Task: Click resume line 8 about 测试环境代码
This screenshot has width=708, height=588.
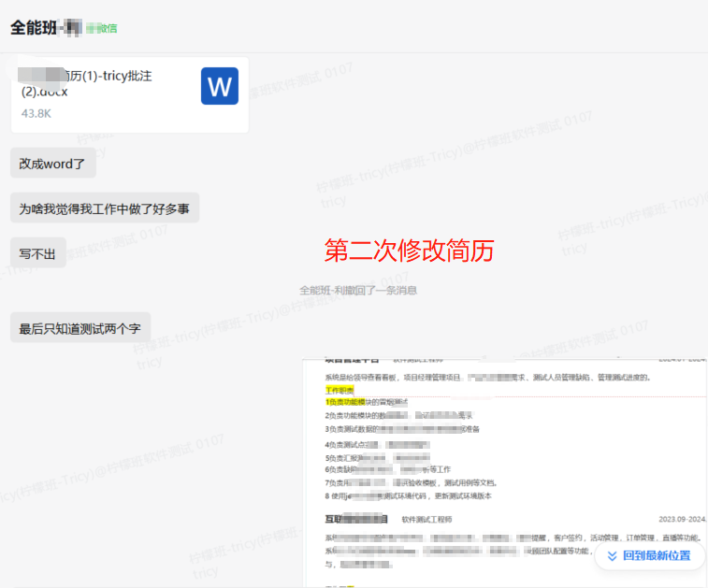Action: coord(421,495)
